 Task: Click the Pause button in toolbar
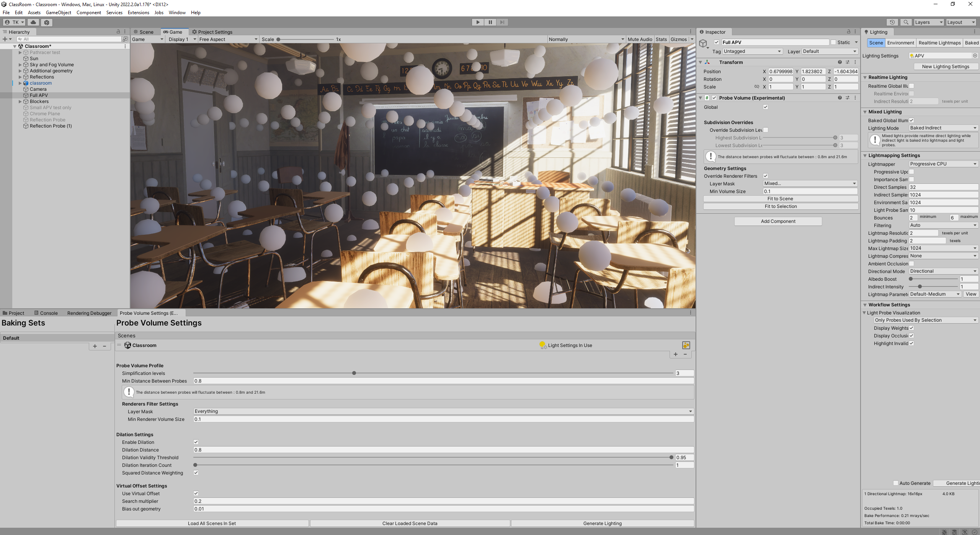(490, 22)
